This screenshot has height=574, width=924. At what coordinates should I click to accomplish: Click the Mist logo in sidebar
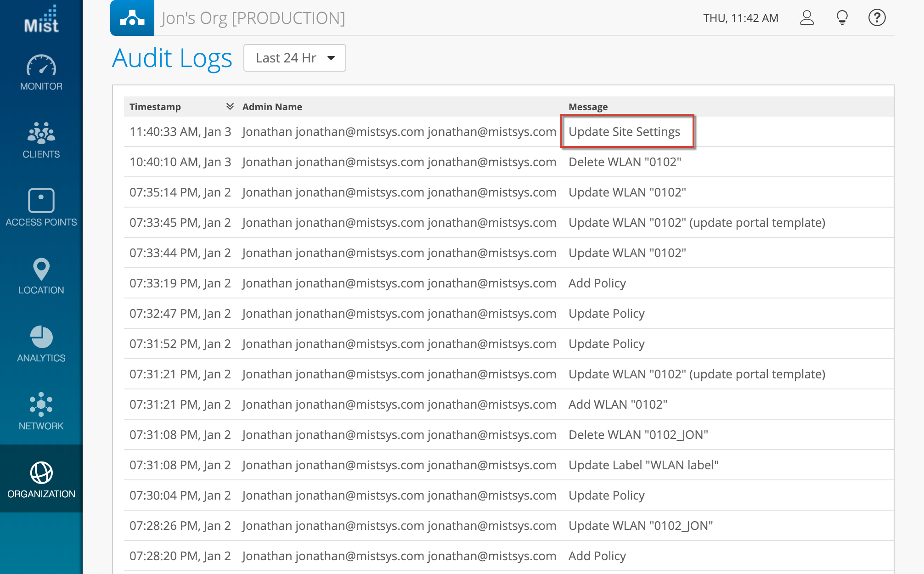[41, 19]
